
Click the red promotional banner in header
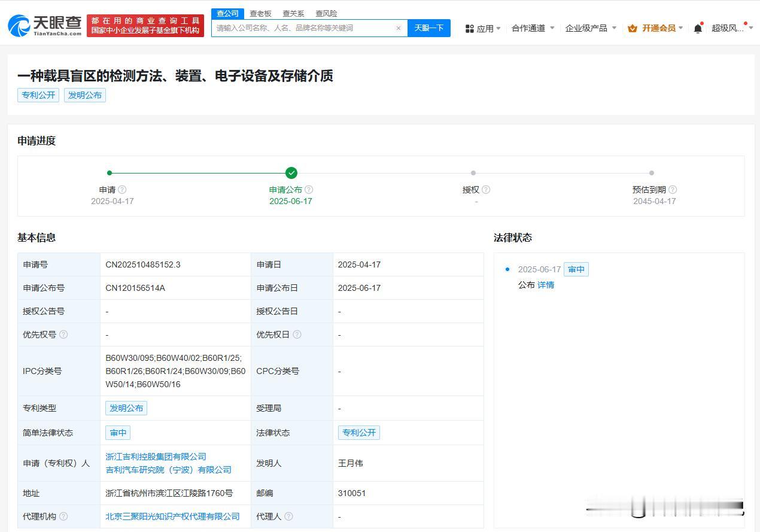(145, 26)
